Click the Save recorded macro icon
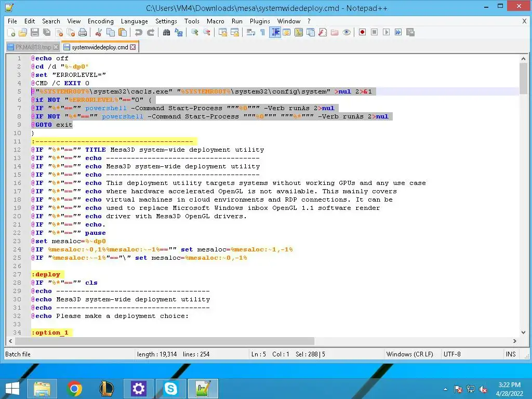Viewport: 532px width, 399px height. pyautogui.click(x=410, y=32)
